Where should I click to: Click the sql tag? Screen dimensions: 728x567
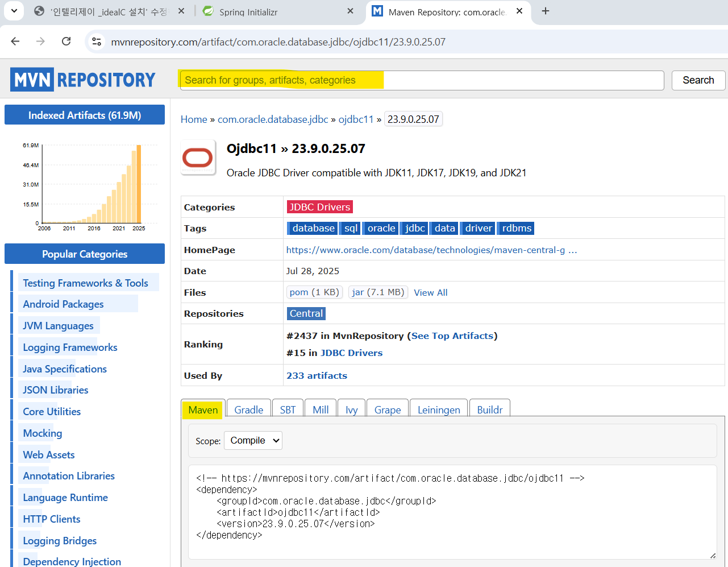tap(351, 228)
